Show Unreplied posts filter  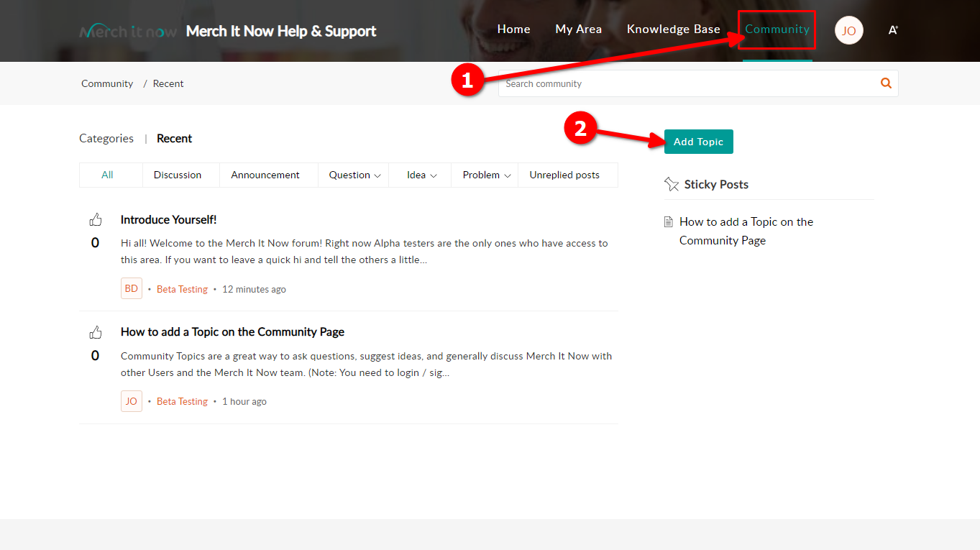(564, 175)
